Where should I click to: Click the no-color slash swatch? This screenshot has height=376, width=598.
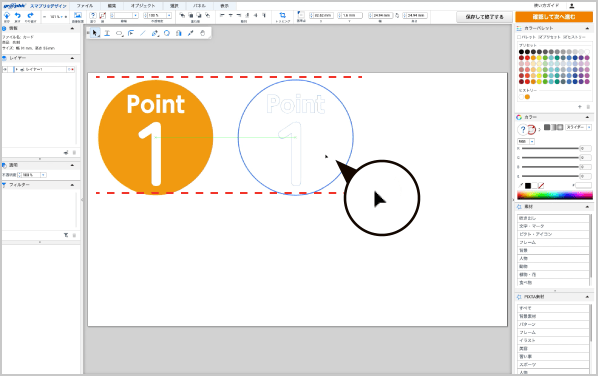[x=541, y=186]
